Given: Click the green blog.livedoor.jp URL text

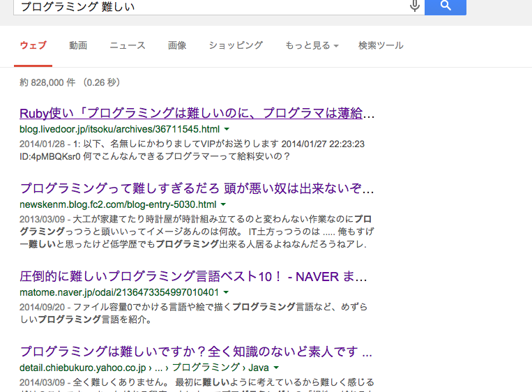Looking at the screenshot, I should click(x=119, y=130).
